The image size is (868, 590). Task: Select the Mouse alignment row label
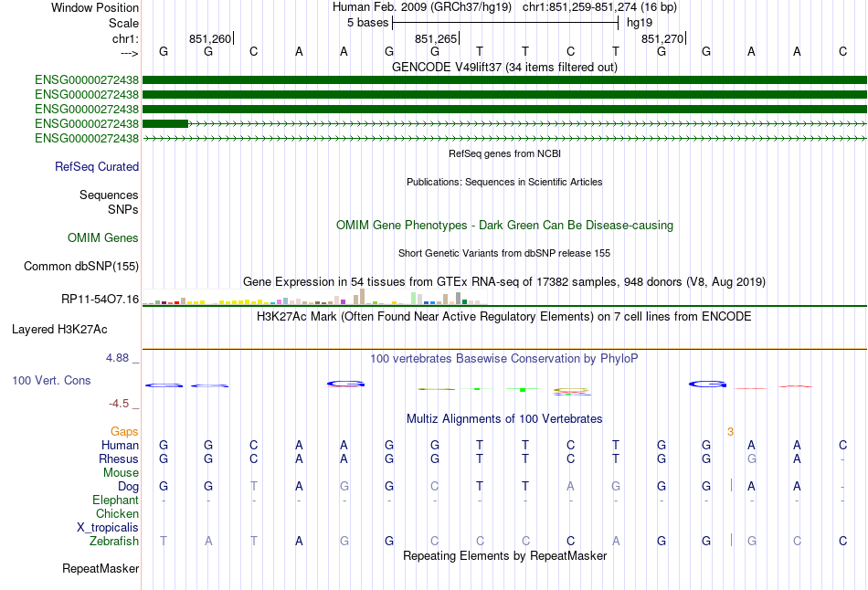[121, 473]
